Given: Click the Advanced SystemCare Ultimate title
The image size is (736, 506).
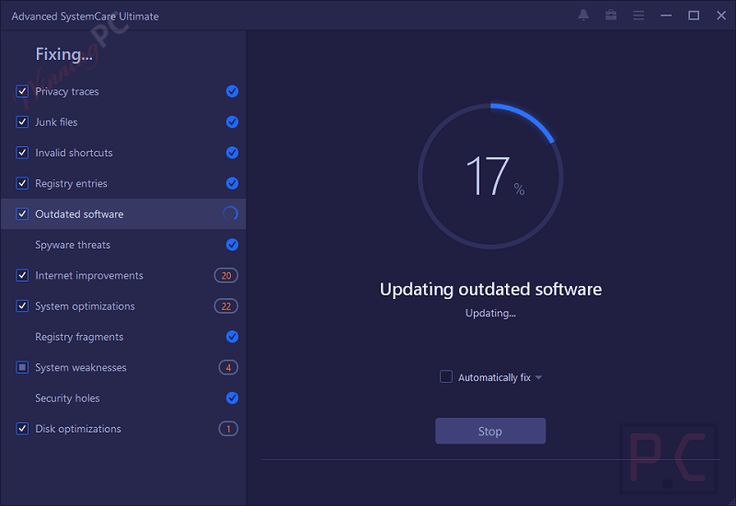Looking at the screenshot, I should [x=85, y=16].
